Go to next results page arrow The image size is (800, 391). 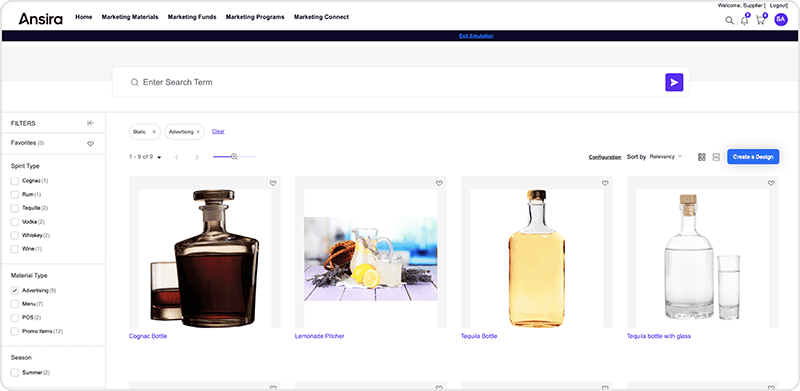197,157
